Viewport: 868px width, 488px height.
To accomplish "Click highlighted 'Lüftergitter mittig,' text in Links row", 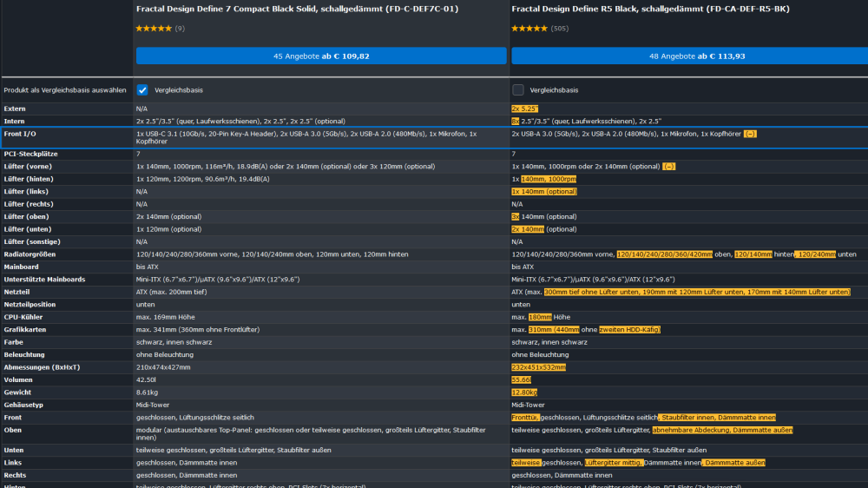I will click(x=615, y=463).
